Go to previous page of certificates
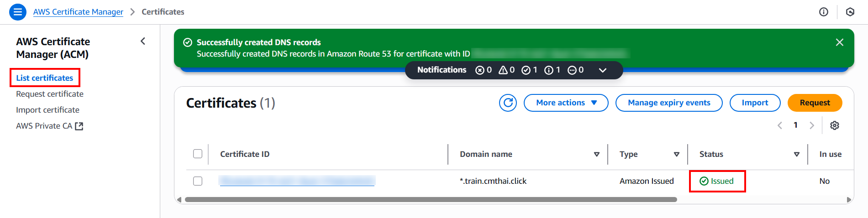868x218 pixels. (780, 125)
